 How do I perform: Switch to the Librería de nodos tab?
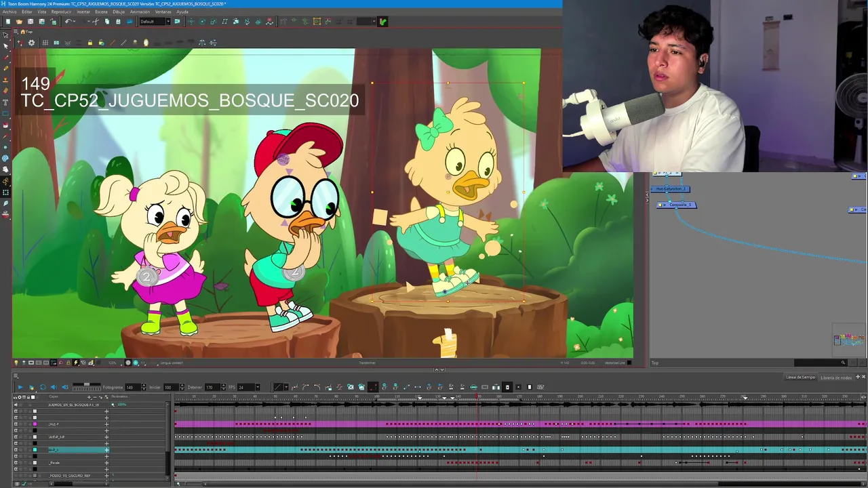(836, 377)
